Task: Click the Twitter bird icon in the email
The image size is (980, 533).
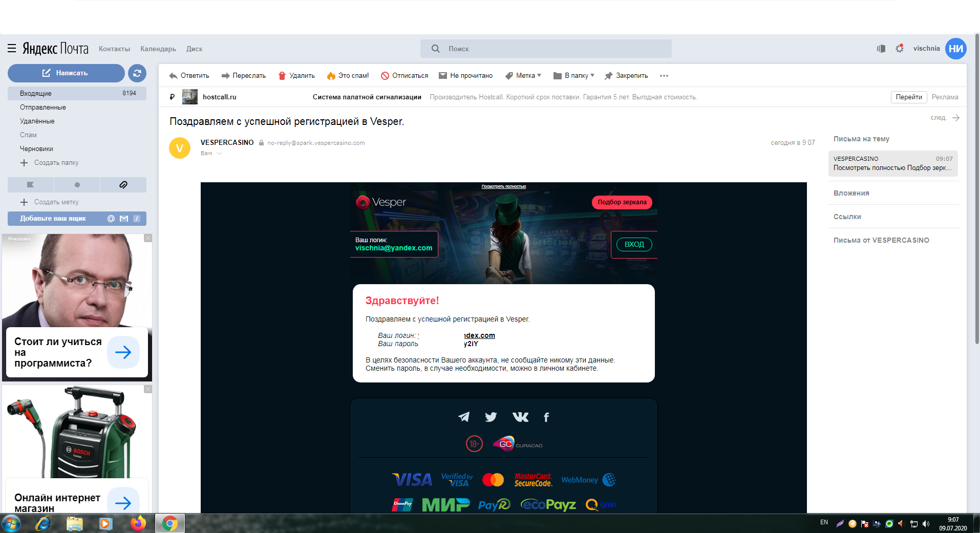Action: coord(491,417)
